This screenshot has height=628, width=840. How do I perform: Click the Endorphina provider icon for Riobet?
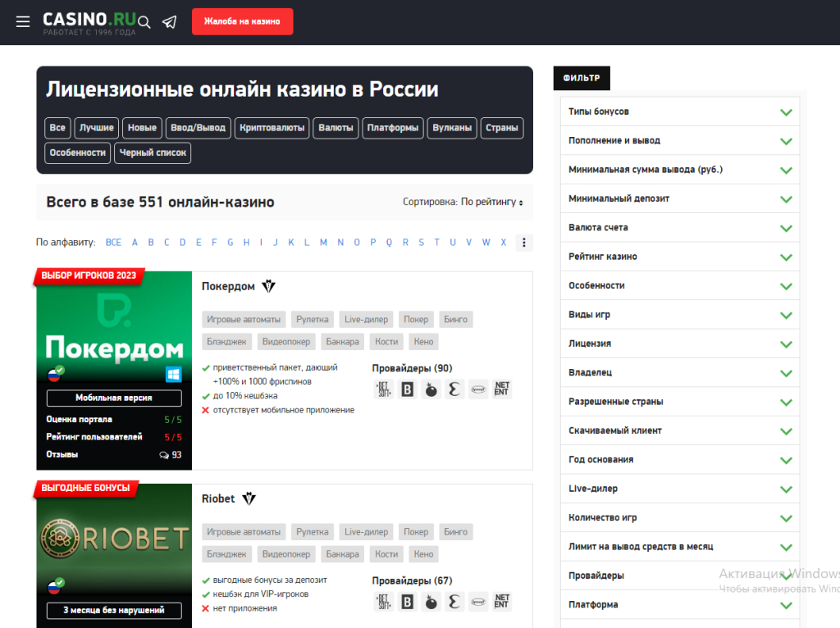point(454,602)
